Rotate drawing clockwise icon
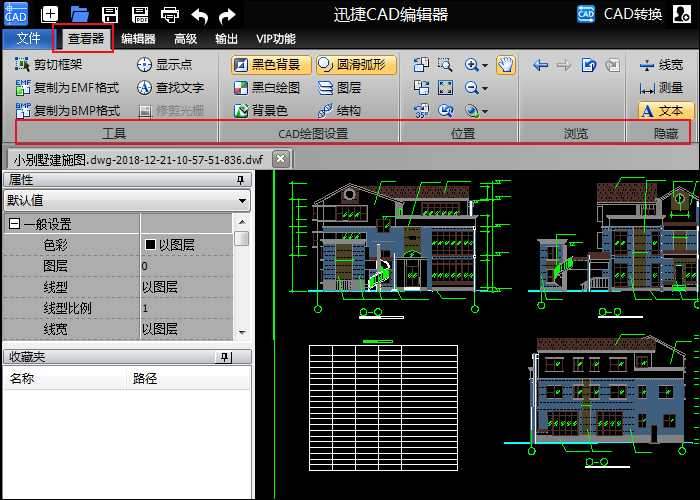 421,88
